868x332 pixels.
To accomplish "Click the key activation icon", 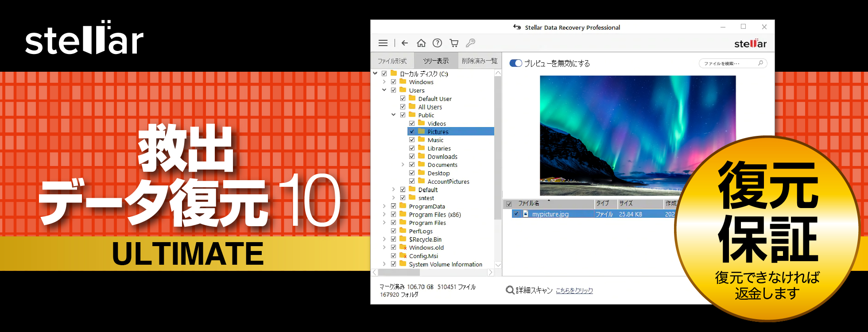I will [x=470, y=43].
